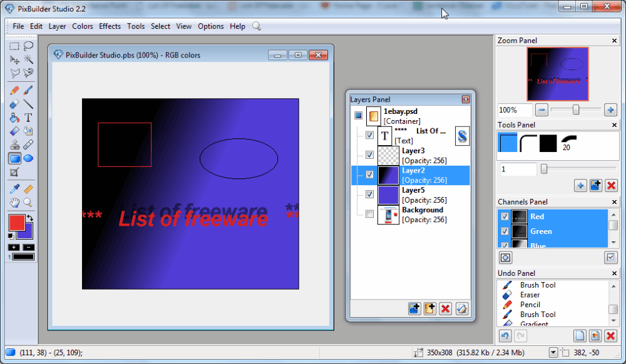The width and height of the screenshot is (626, 364).
Task: Open the Options menu
Action: (x=211, y=26)
